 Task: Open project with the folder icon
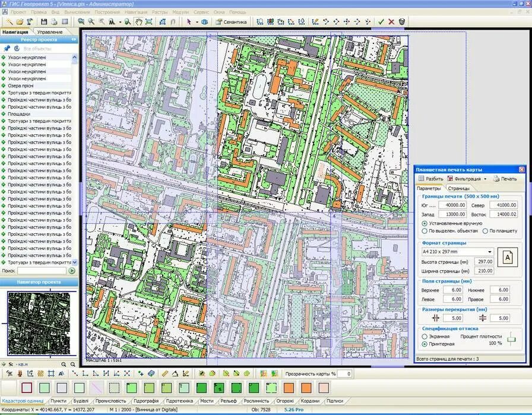pos(20,22)
